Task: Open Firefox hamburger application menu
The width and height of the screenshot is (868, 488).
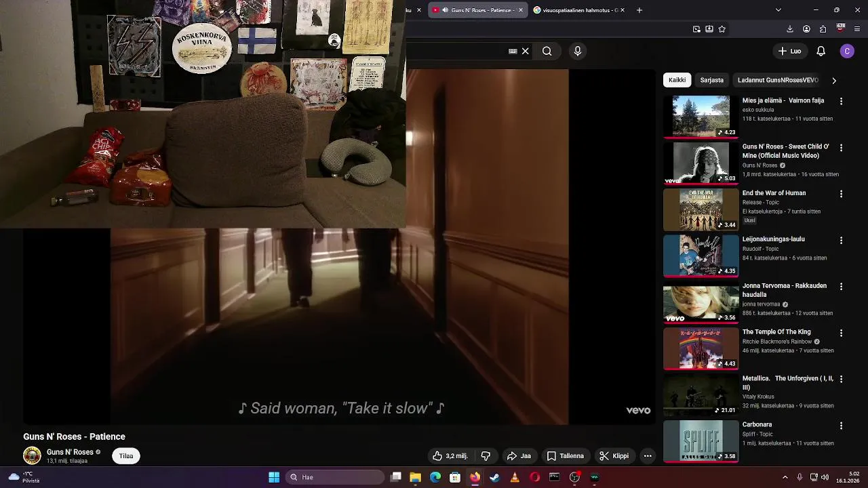Action: [x=857, y=29]
